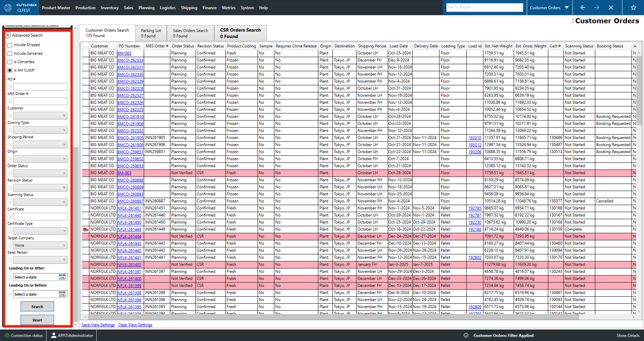644x341 pixels.
Task: Open calendar for Loading On or After
Action: 62,277
